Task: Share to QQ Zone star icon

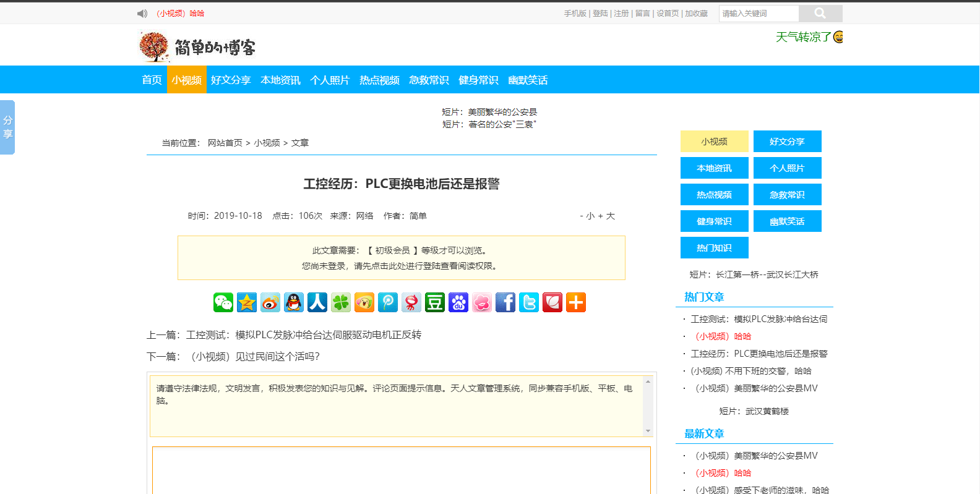Action: coord(247,302)
